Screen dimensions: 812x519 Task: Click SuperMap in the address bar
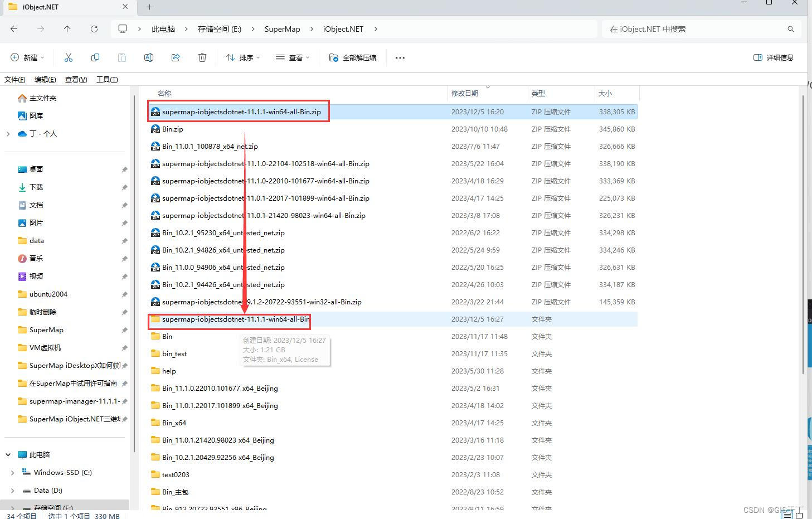(282, 29)
